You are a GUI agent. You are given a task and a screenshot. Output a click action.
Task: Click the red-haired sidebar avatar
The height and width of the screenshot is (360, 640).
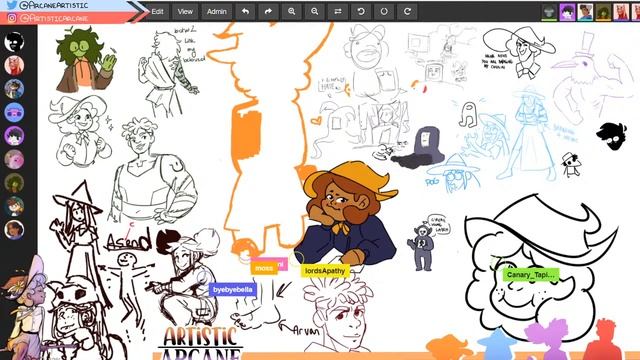click(14, 65)
